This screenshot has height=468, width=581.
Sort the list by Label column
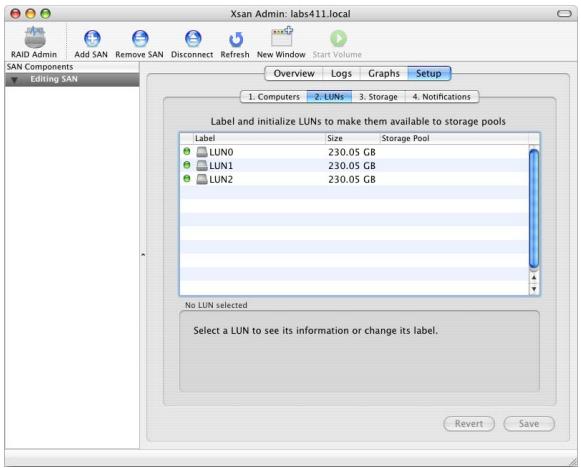[x=259, y=138]
